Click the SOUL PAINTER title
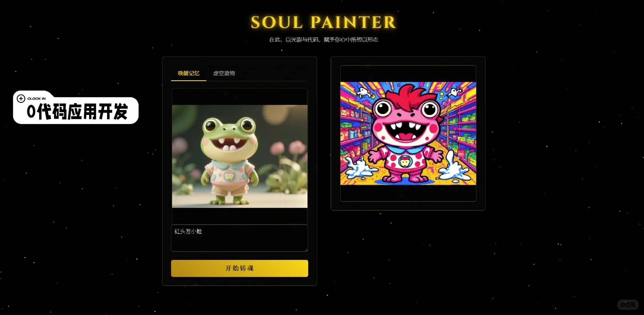 [x=323, y=22]
